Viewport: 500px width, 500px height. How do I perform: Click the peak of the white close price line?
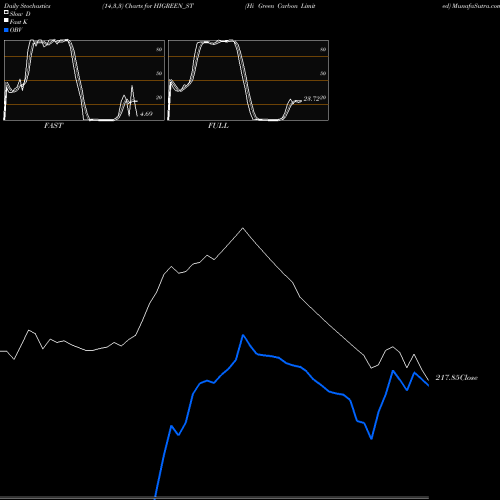coord(243,228)
